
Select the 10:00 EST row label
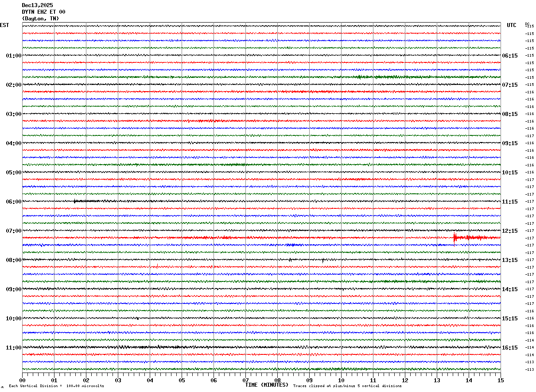(14, 319)
